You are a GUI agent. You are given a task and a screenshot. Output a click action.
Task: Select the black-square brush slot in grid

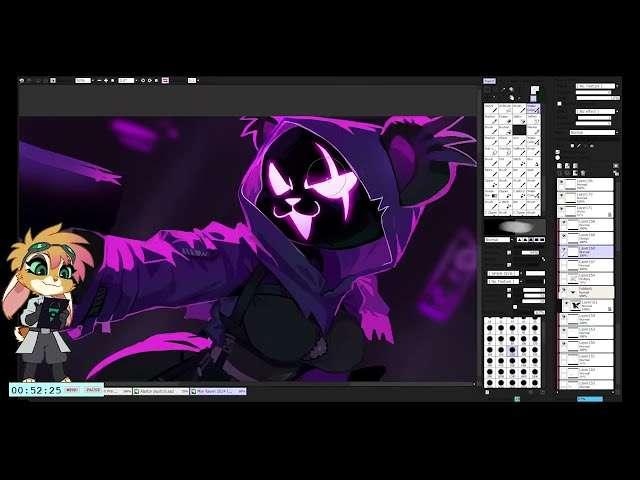(x=519, y=130)
